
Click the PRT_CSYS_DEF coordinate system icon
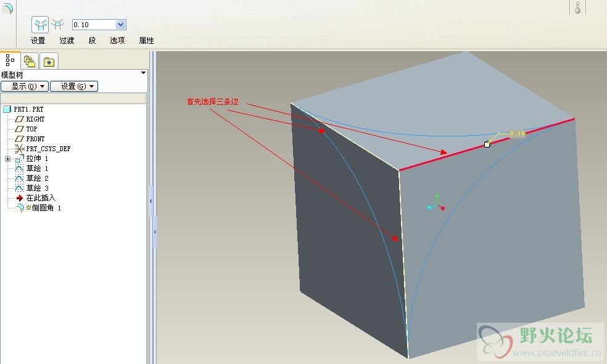(x=19, y=149)
